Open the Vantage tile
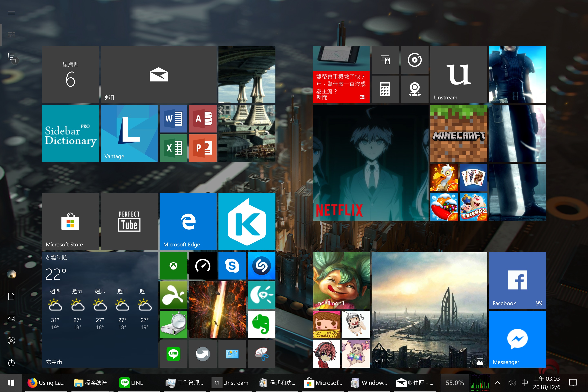The height and width of the screenshot is (392, 588). [129, 134]
